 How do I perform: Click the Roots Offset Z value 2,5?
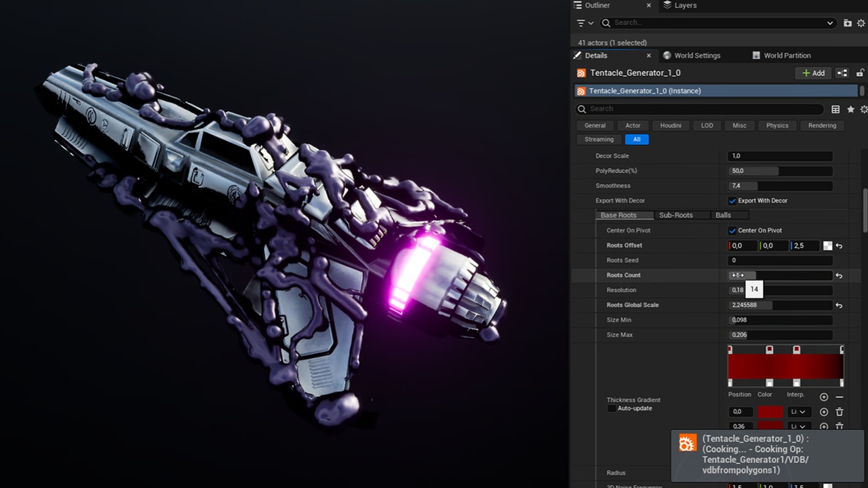[x=806, y=246]
